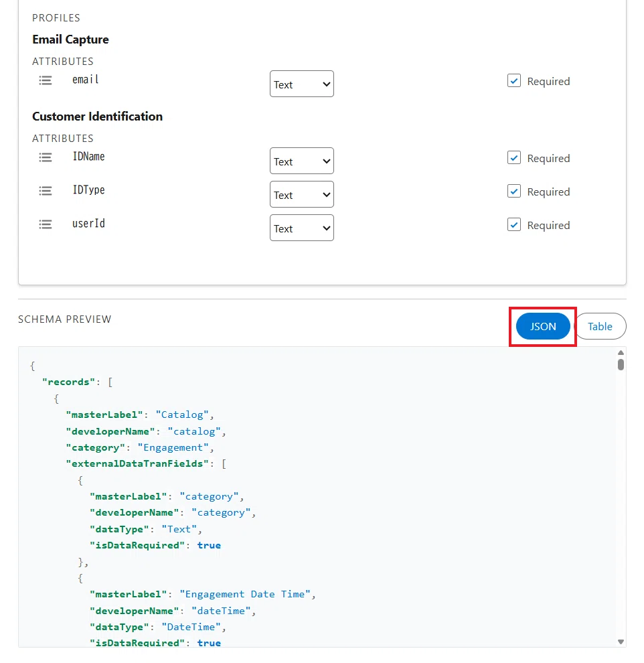Click the schema preview scroll up arrow

[x=621, y=353]
